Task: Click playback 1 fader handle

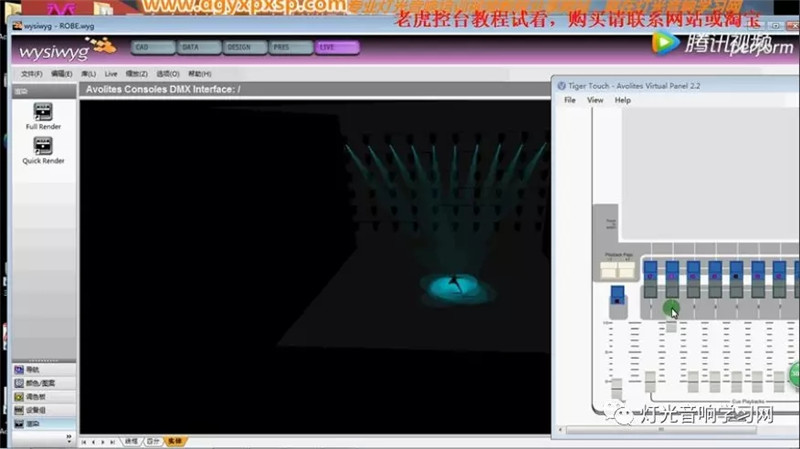Action: 651,382
